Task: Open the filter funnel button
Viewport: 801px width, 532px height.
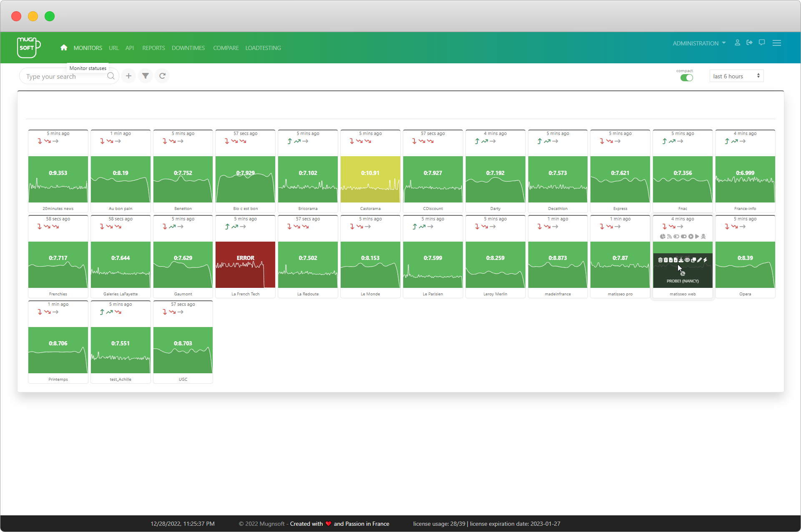Action: pos(146,76)
